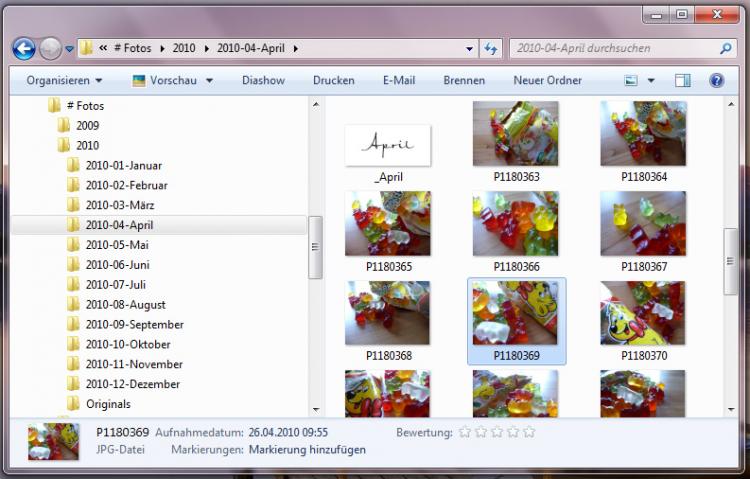
Task: Toggle the preview pane icon
Action: click(682, 80)
